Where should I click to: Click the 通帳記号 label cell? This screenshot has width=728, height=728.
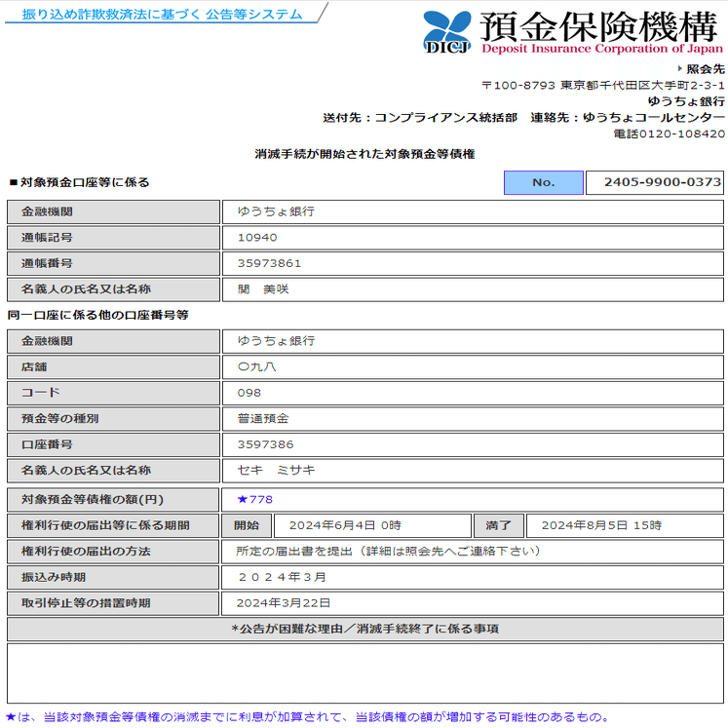(113, 238)
